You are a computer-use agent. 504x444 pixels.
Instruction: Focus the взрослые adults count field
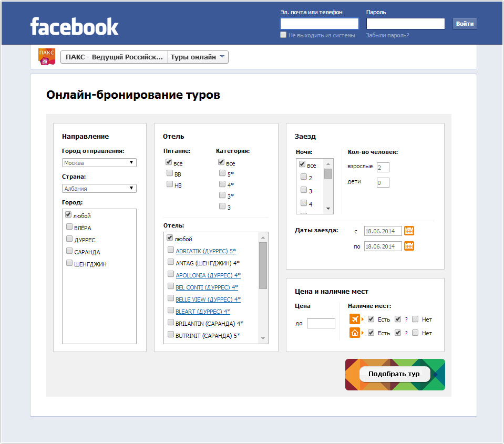click(x=383, y=167)
